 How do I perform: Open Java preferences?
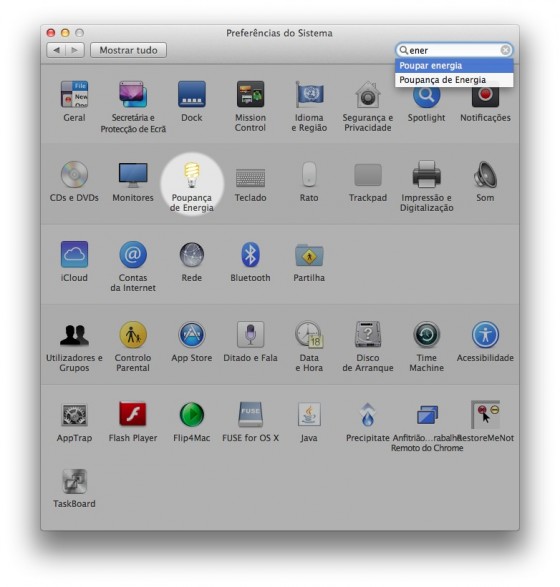click(x=309, y=414)
